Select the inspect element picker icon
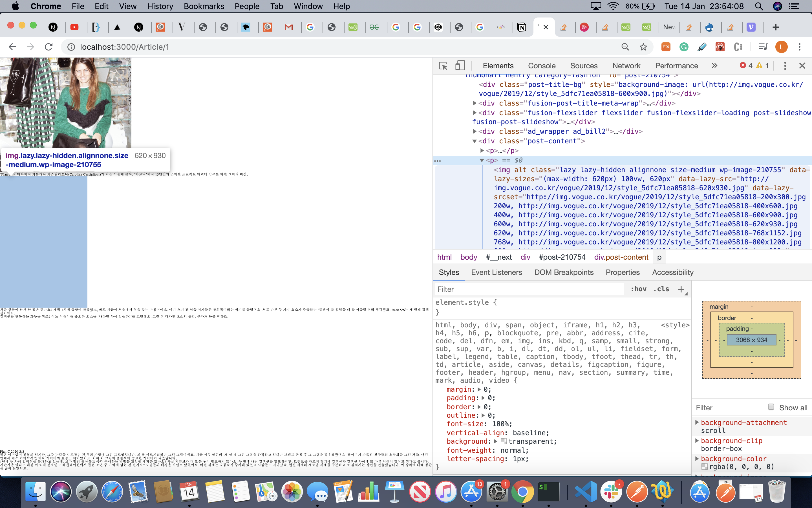Screen dimensions: 812x508 [x=443, y=66]
